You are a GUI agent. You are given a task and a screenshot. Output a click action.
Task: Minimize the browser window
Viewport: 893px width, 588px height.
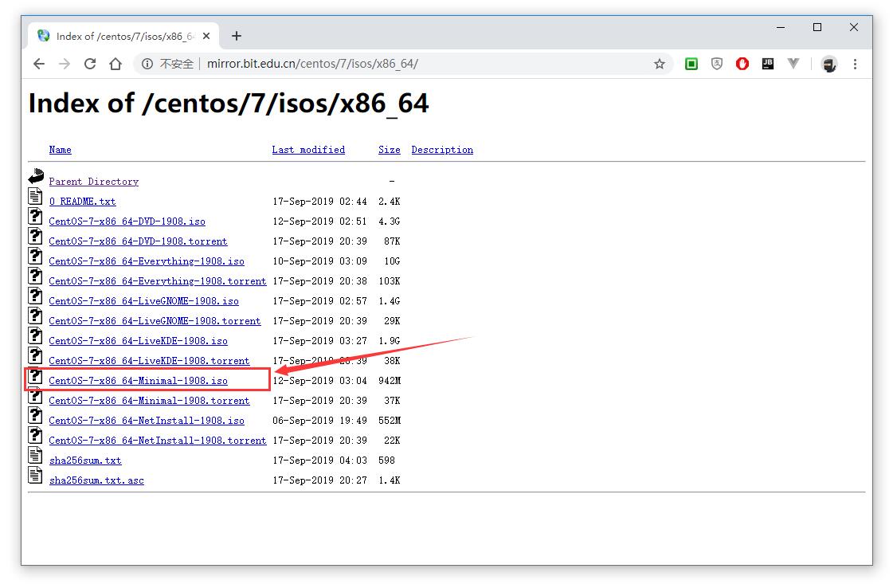click(x=781, y=27)
